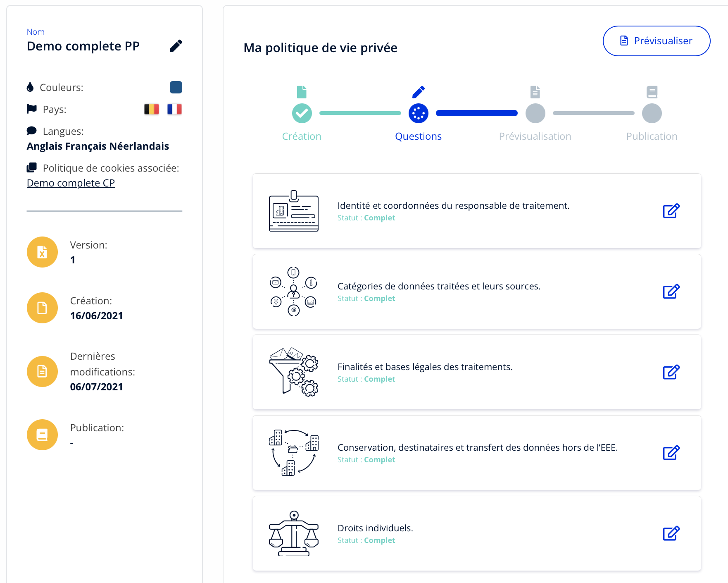728x583 pixels.
Task: Click the yellow Publication book icon
Action: (42, 435)
